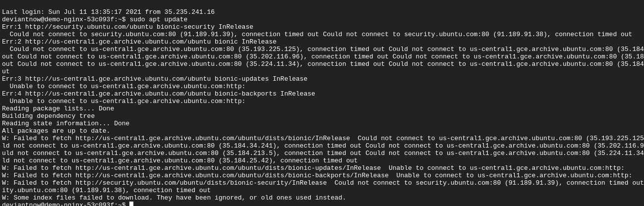Click "All packages are up to date." text
Image resolution: width=644 pixels, height=206 pixels.
coord(56,131)
